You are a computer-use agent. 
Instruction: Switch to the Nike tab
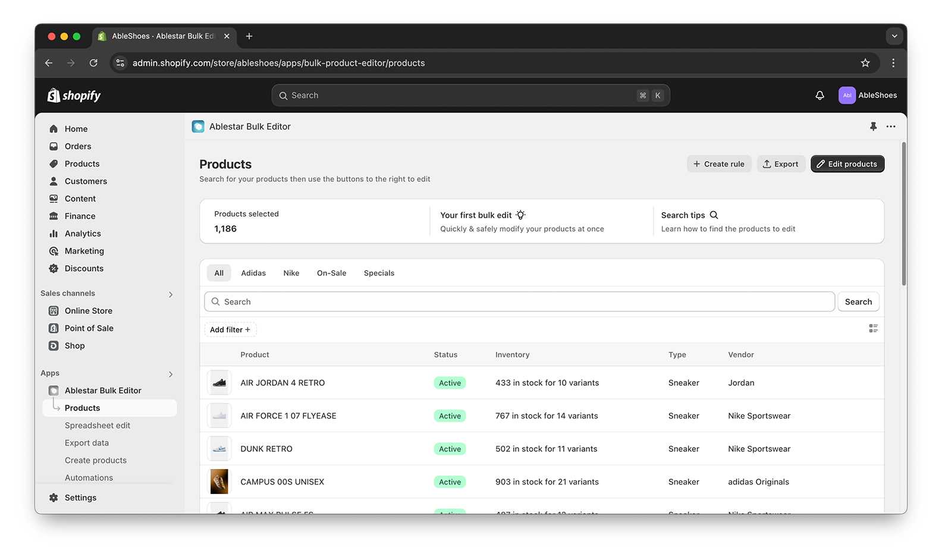(x=291, y=273)
